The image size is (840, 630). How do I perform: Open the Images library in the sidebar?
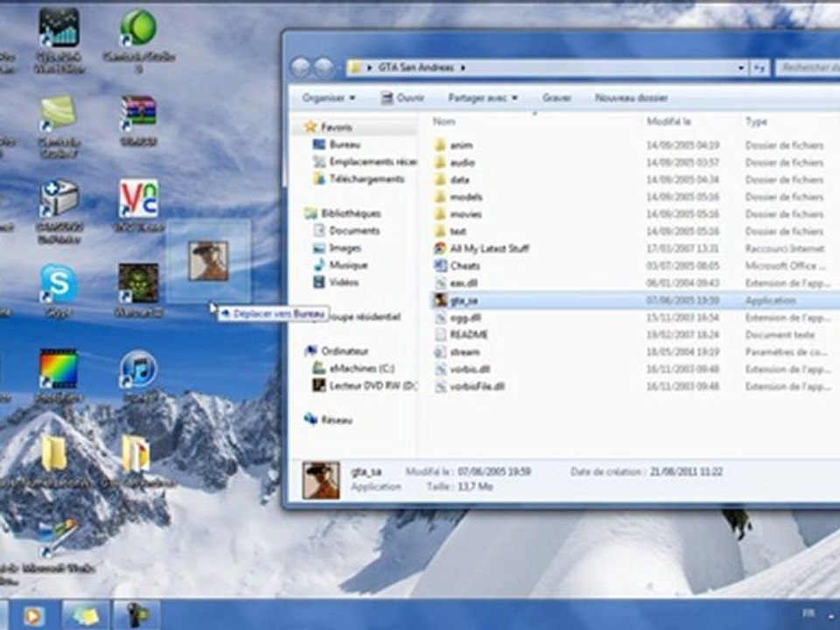pos(337,248)
